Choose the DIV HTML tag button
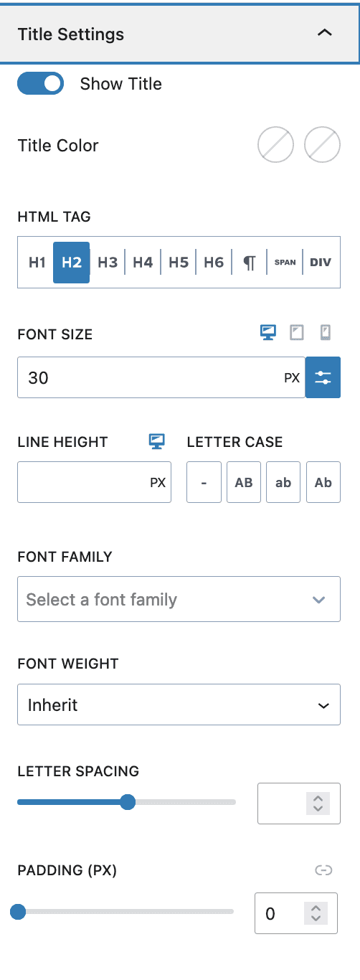Viewport: 360px width, 980px height. 321,263
